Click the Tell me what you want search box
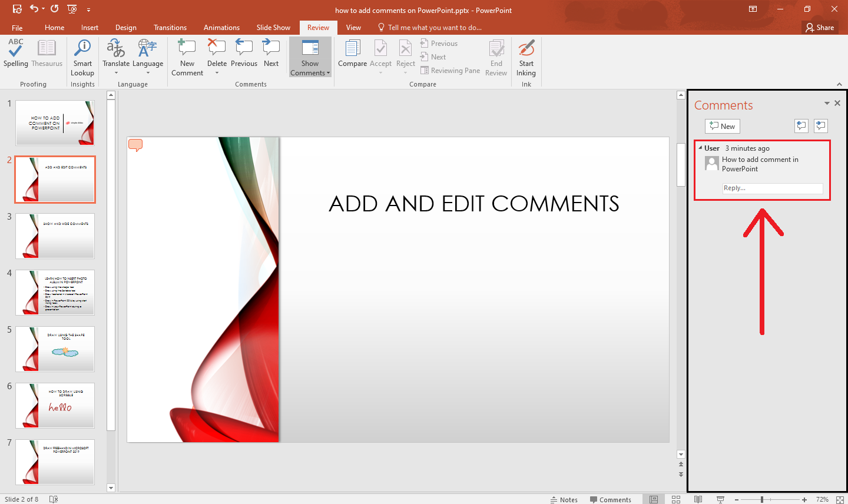Image resolution: width=848 pixels, height=504 pixels. coord(430,28)
